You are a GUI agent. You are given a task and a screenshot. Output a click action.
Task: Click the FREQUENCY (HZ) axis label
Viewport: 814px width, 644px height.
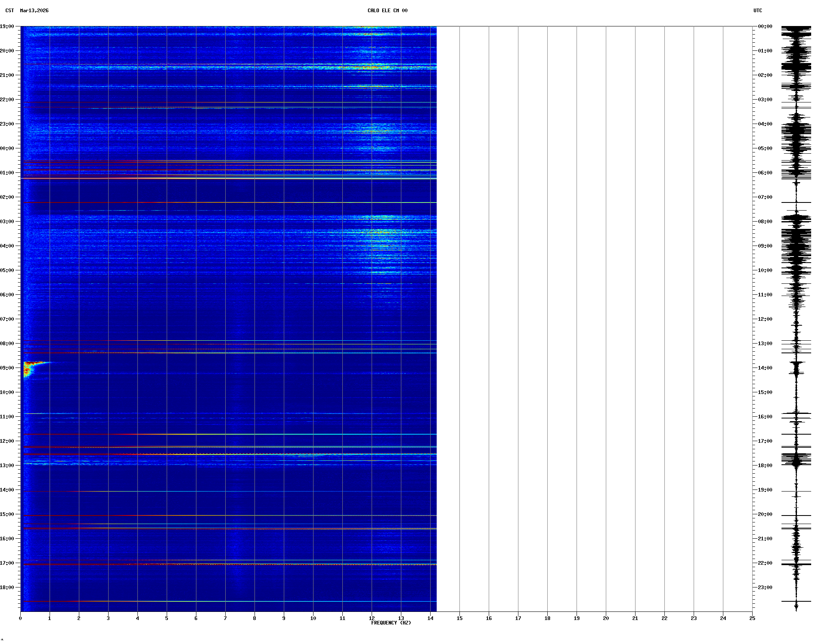coord(391,623)
